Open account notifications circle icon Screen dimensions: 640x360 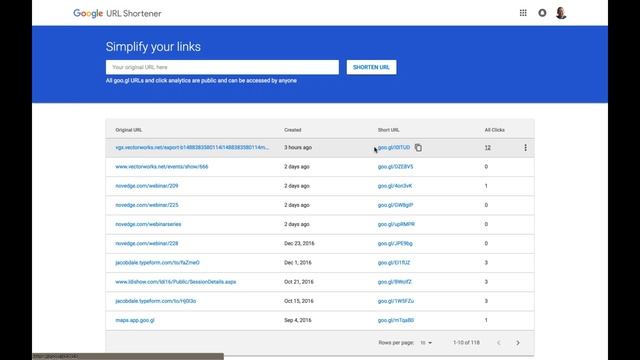(542, 13)
